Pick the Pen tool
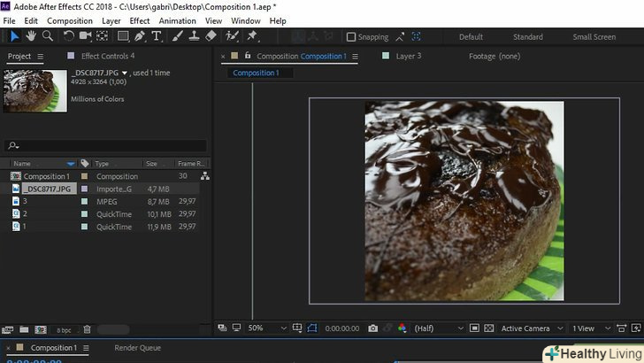Viewport: 644px width, 363px height. (x=141, y=36)
